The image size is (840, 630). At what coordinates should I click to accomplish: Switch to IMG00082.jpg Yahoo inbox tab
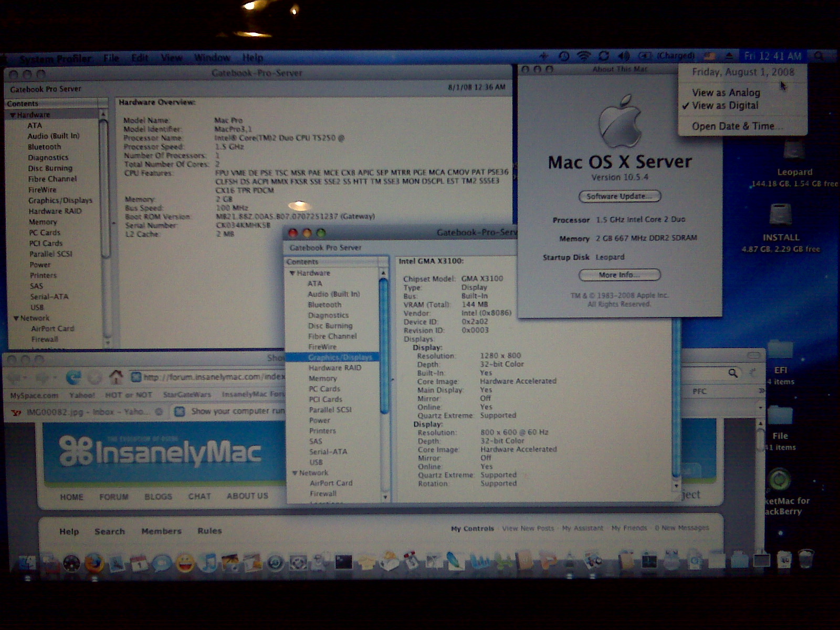87,412
